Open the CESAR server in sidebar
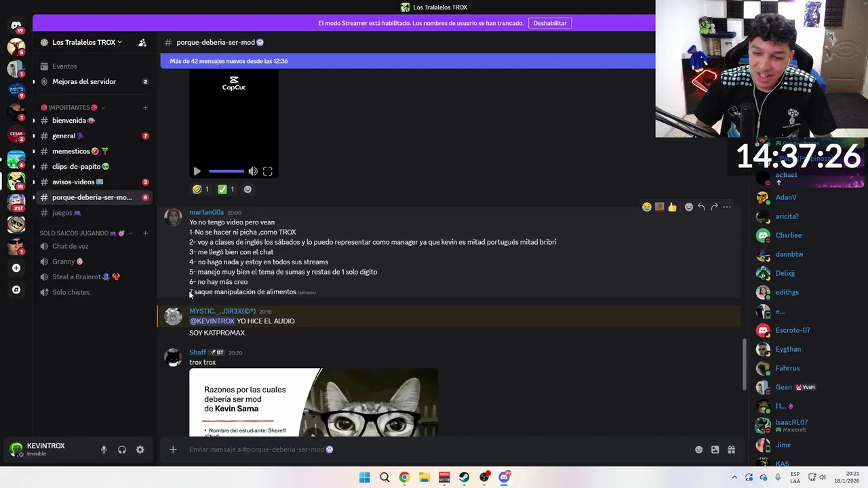This screenshot has width=868, height=488. pyautogui.click(x=16, y=134)
